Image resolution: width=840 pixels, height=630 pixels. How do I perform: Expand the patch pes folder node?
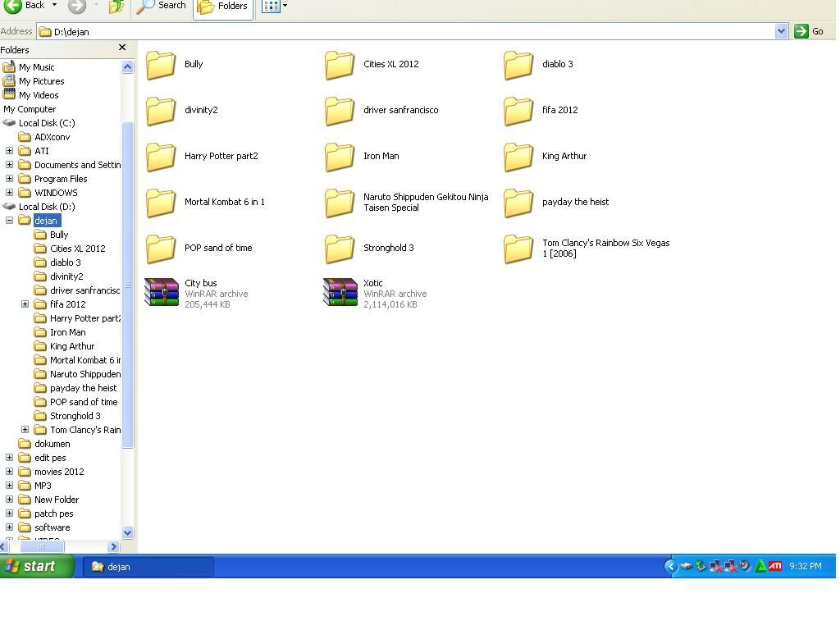click(x=10, y=514)
